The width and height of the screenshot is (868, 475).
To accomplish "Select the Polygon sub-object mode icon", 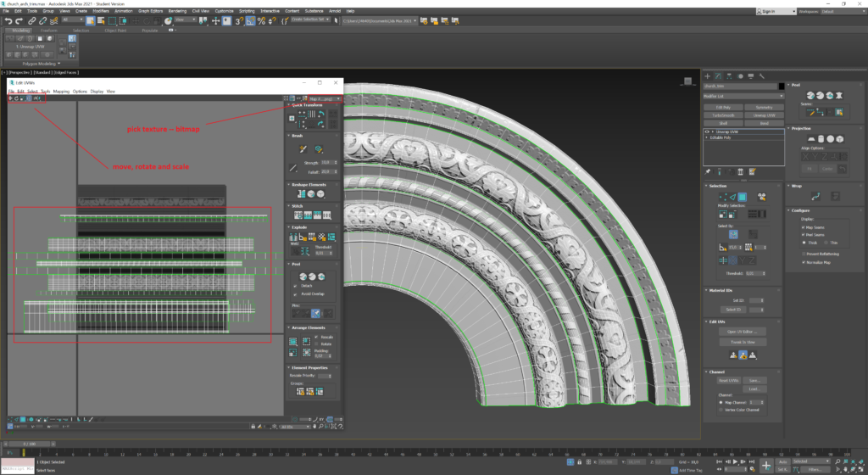I will click(742, 197).
